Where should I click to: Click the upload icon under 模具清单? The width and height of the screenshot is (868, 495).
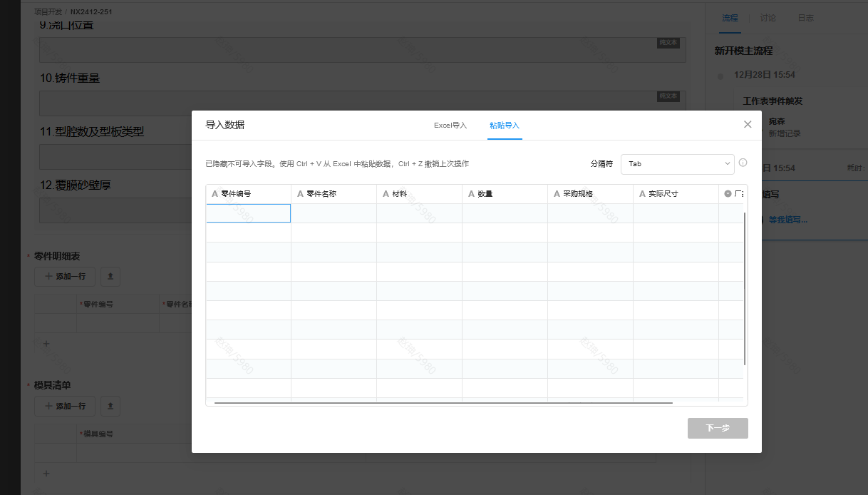click(x=110, y=406)
